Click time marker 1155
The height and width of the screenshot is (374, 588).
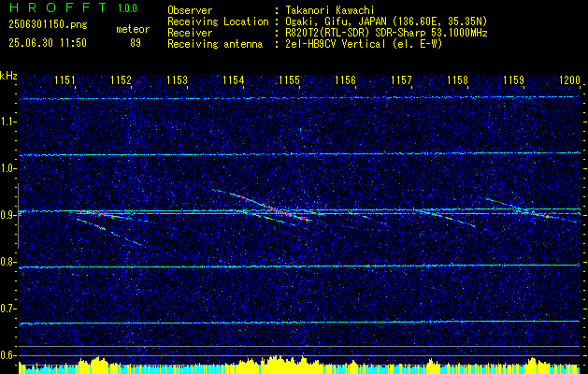290,79
